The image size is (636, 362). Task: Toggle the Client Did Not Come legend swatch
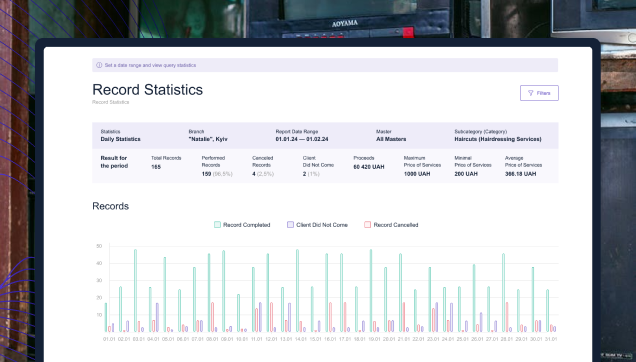pyautogui.click(x=290, y=225)
